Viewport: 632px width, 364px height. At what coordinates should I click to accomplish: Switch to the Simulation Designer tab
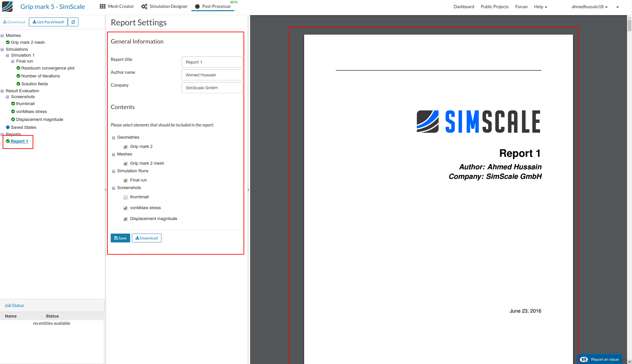[164, 6]
